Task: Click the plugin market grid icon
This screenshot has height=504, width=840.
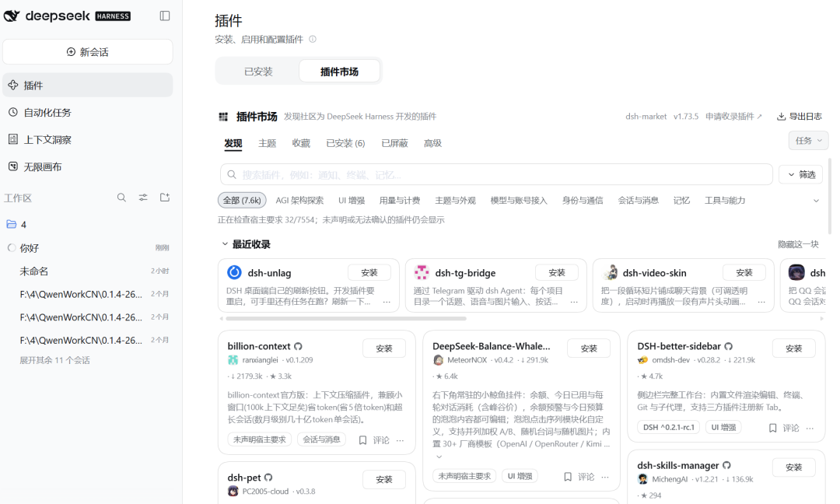Action: [x=223, y=117]
